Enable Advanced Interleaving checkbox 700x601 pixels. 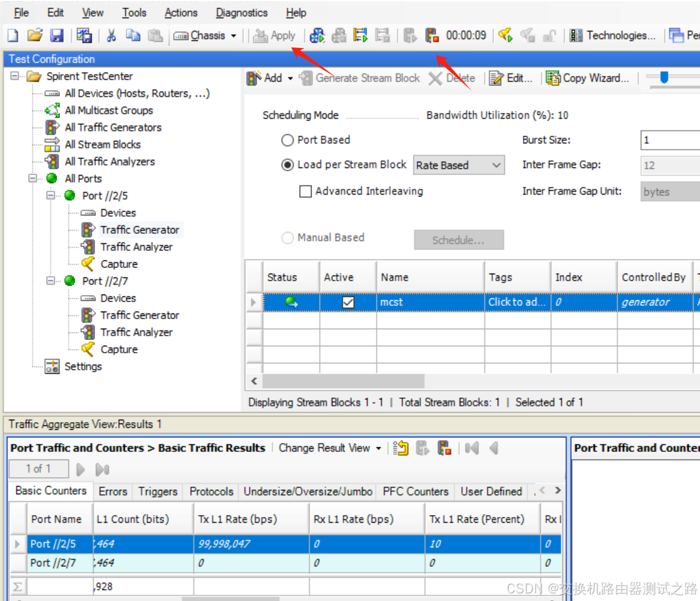click(x=305, y=191)
